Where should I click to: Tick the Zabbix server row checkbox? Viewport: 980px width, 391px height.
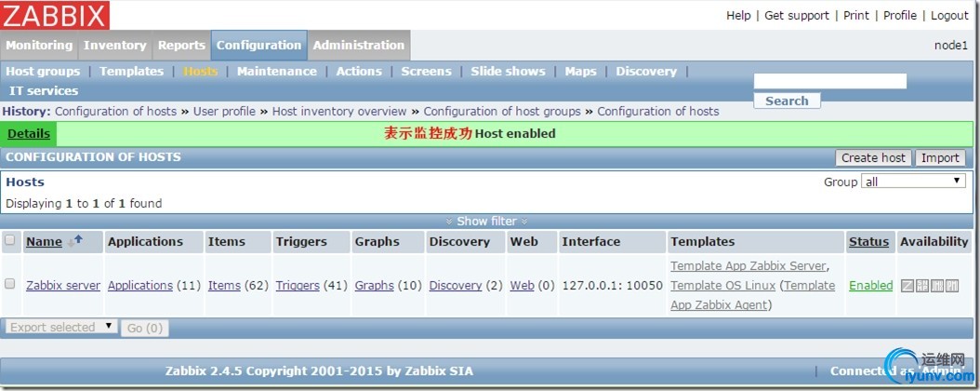tap(10, 284)
